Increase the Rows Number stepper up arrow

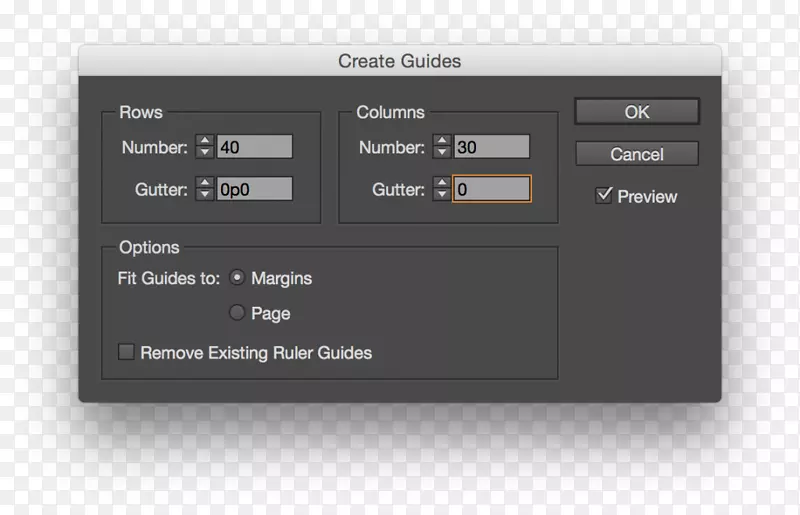click(x=205, y=141)
